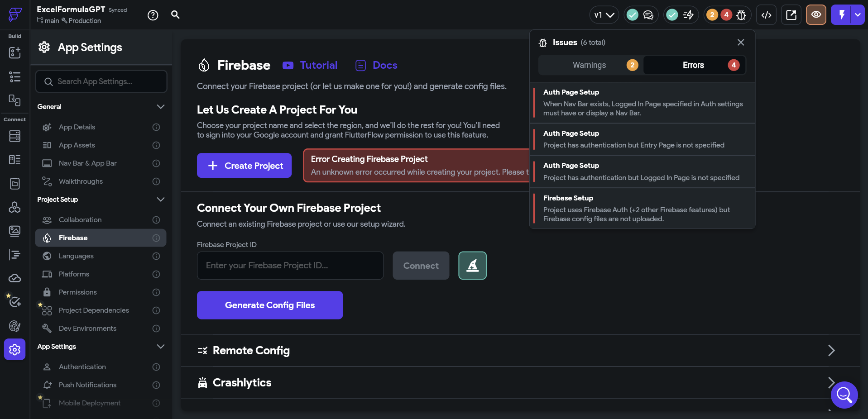Open the App Assets settings
Image resolution: width=868 pixels, height=419 pixels.
[x=101, y=145]
